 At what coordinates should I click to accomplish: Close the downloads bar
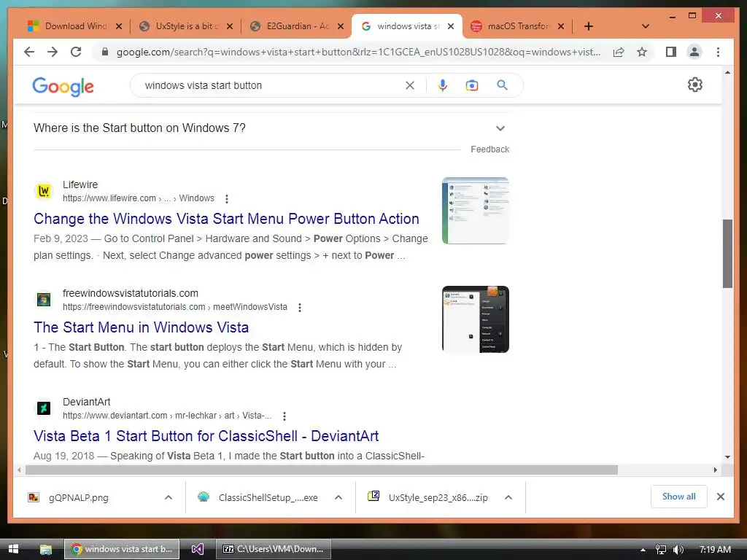(721, 497)
